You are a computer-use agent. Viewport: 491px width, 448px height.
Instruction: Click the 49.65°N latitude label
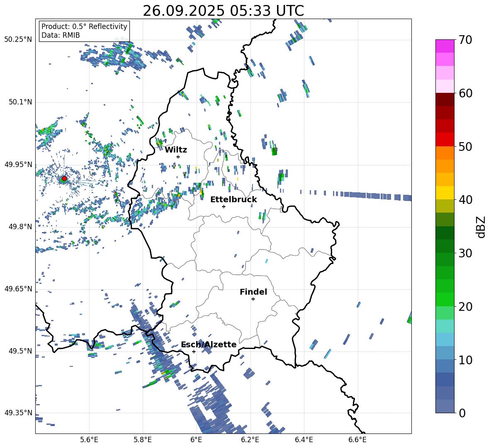(x=18, y=288)
